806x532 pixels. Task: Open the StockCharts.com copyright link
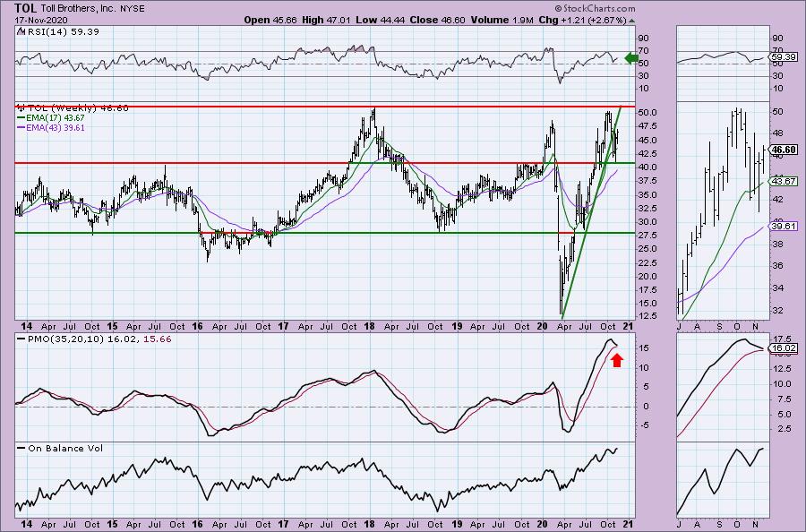[595, 8]
